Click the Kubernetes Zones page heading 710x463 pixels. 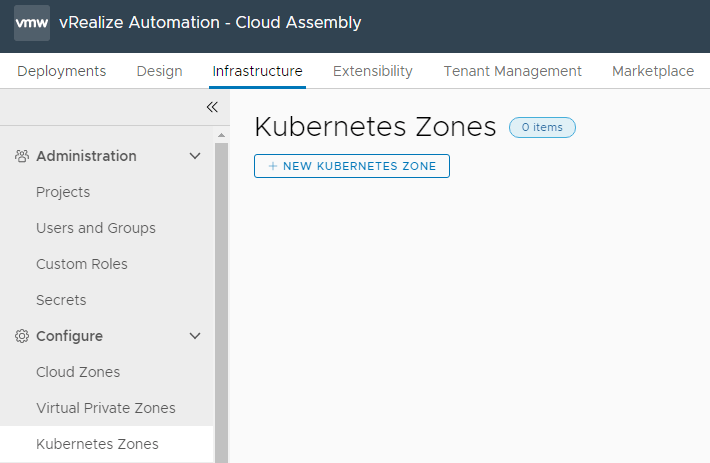point(375,127)
